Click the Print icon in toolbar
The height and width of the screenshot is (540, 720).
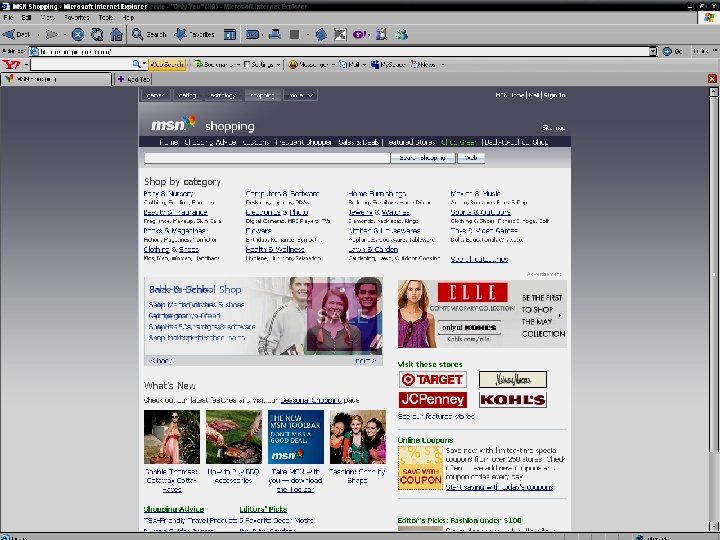click(275, 34)
